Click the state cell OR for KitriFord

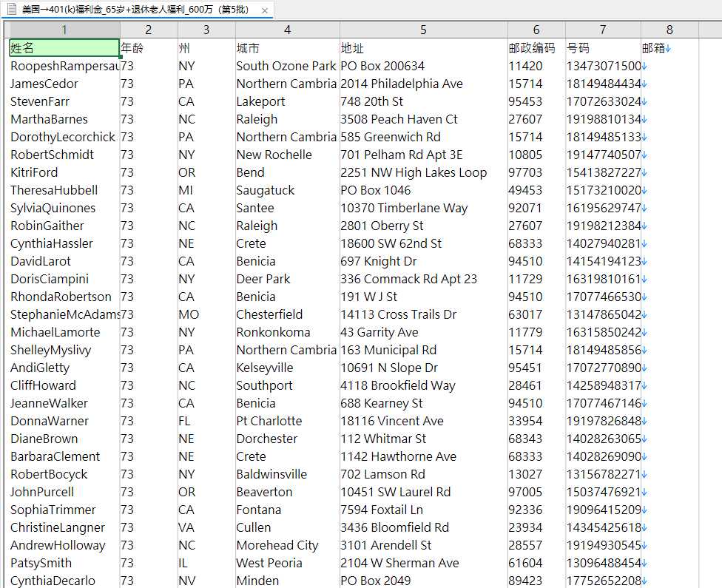click(187, 172)
